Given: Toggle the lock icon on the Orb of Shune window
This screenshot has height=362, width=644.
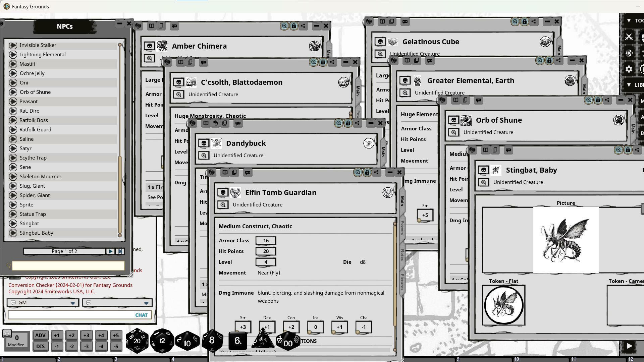Looking at the screenshot, I should (597, 100).
